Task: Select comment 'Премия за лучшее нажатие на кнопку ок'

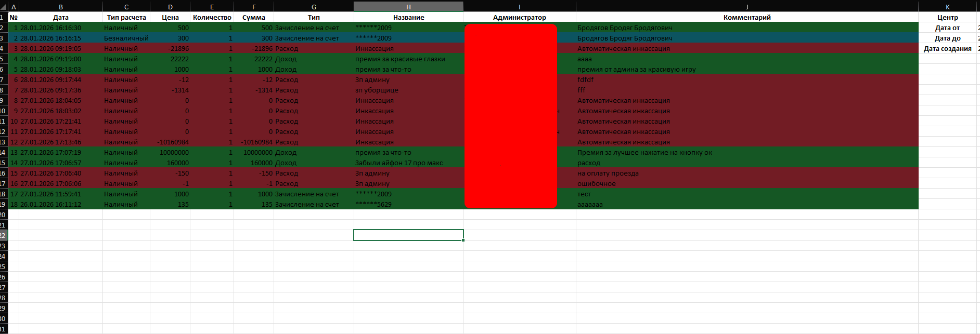Action: [644, 152]
